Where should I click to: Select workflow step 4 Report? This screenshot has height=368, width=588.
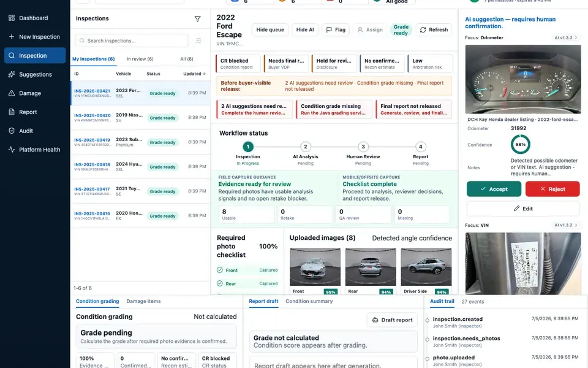(x=421, y=147)
